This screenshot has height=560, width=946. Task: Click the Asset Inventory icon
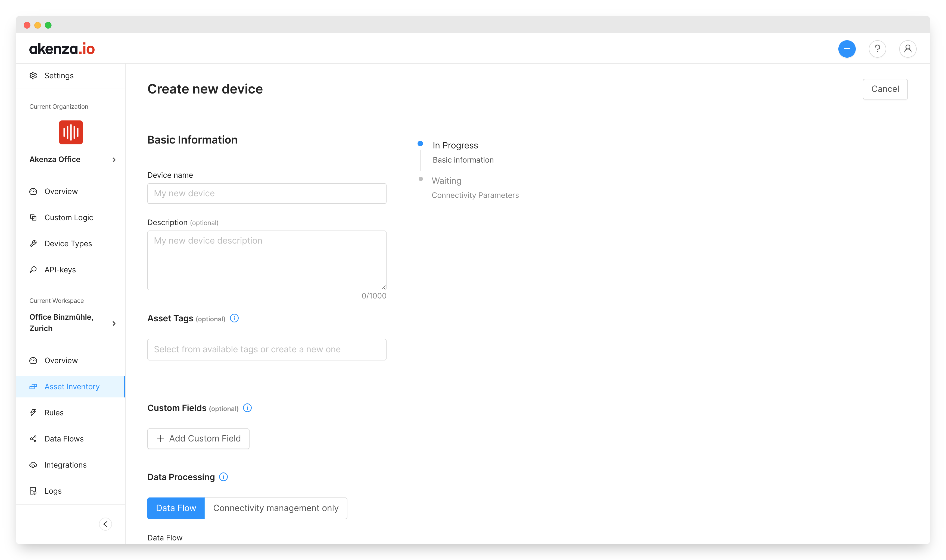[33, 386]
